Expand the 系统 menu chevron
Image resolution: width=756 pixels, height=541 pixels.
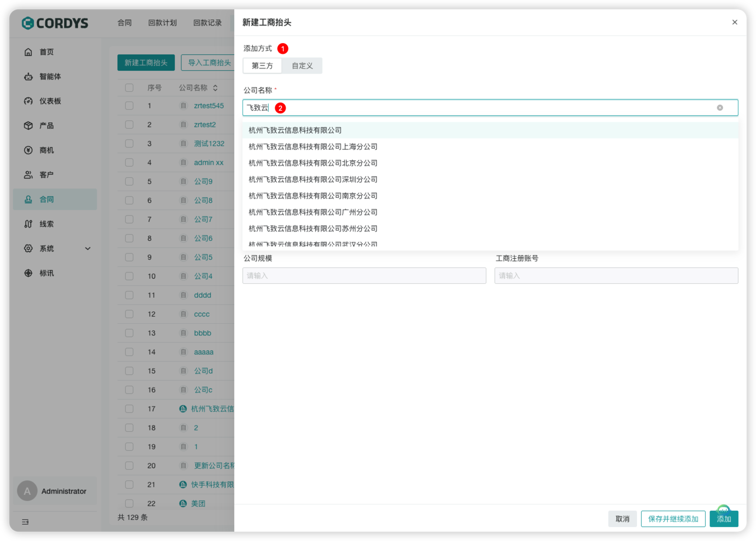tap(88, 248)
